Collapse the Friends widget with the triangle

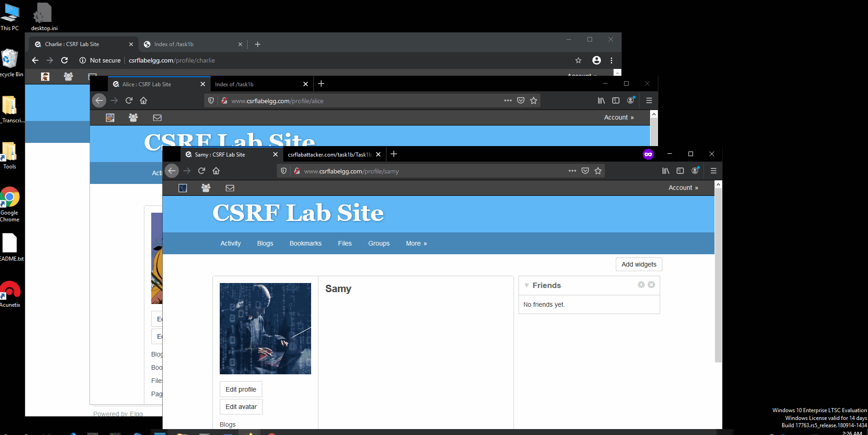tap(527, 285)
